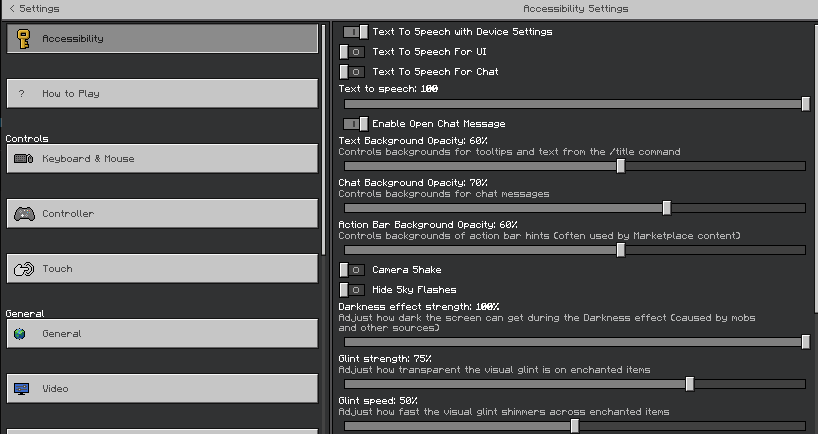
Task: Click the right settings panel scrollbar
Action: [815, 168]
